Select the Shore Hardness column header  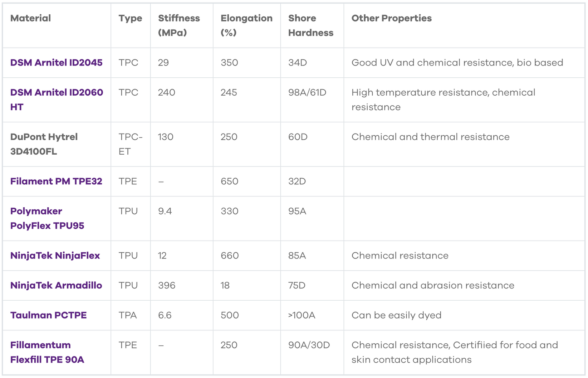[310, 25]
